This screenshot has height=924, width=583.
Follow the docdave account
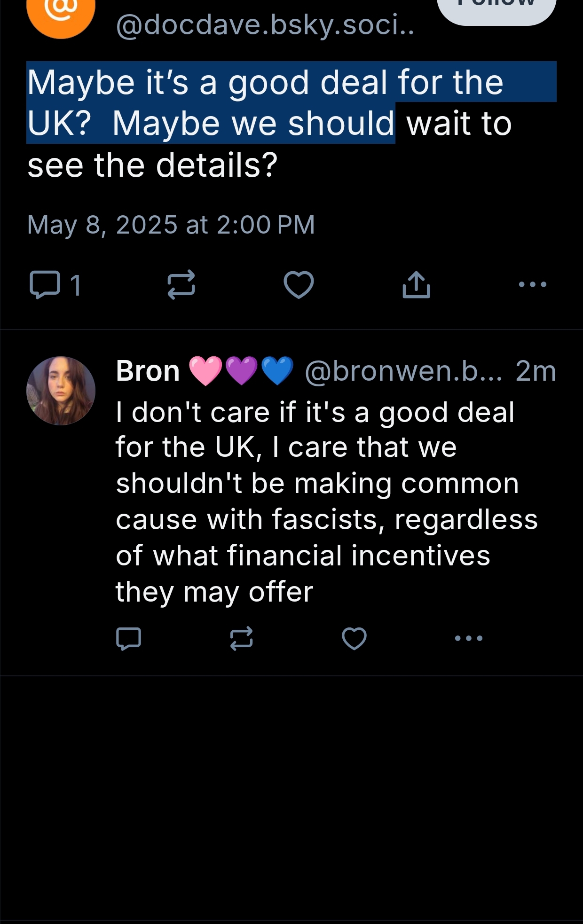496,7
